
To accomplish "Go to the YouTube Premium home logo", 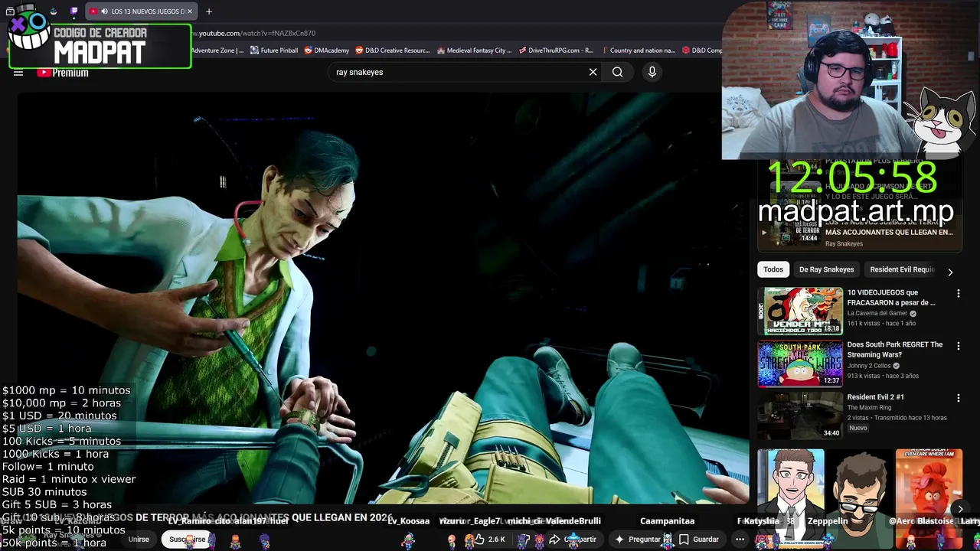I will 63,73.
